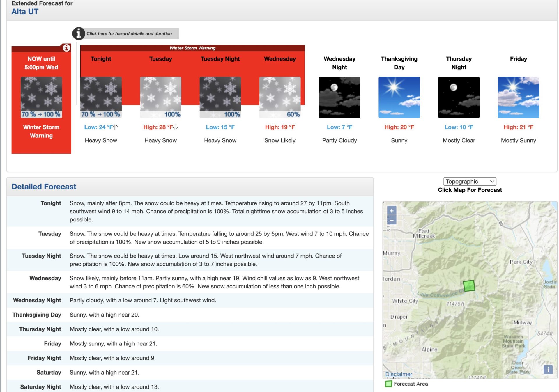This screenshot has width=559, height=392.
Task: Click the Tonight heavy snow forecast icon
Action: coord(101,97)
